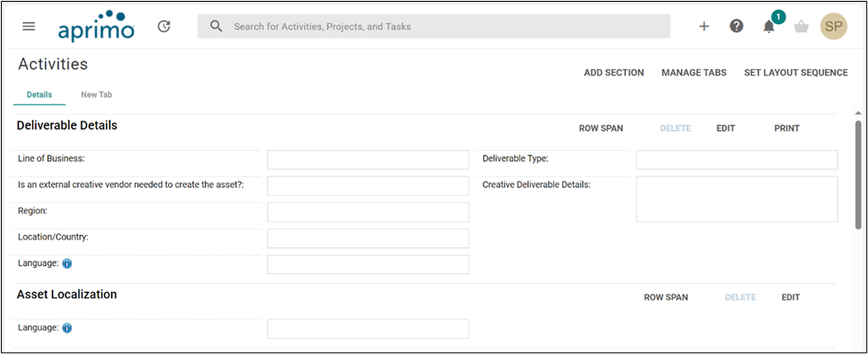Open the notifications bell

(769, 26)
